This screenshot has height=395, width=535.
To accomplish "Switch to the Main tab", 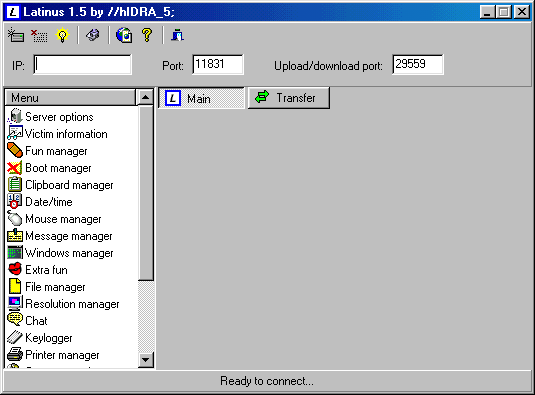I will click(201, 98).
